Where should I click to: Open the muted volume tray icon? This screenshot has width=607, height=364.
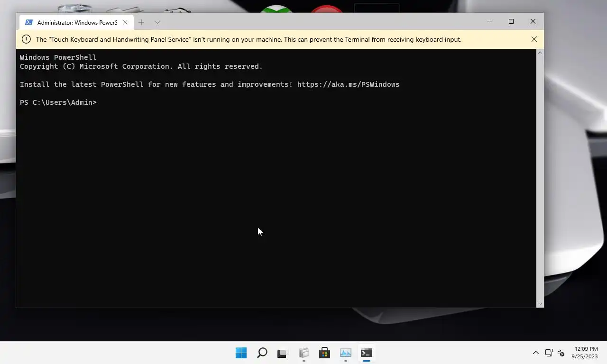click(x=561, y=353)
